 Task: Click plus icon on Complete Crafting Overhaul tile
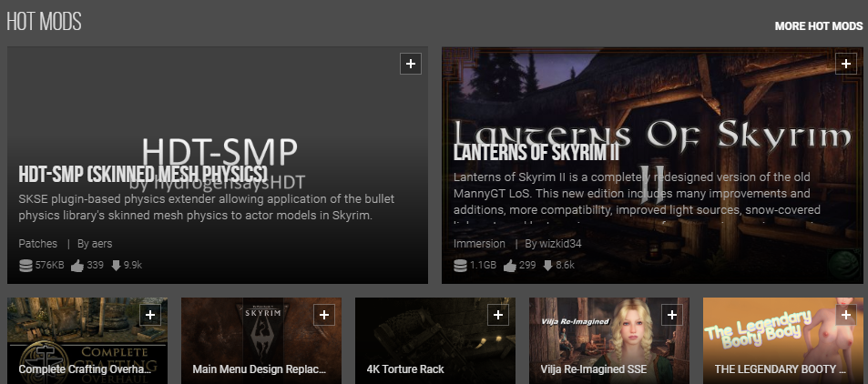(x=150, y=315)
